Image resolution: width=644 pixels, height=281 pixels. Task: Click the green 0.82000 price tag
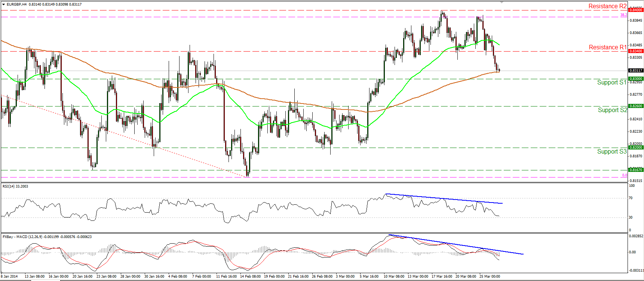click(636, 148)
